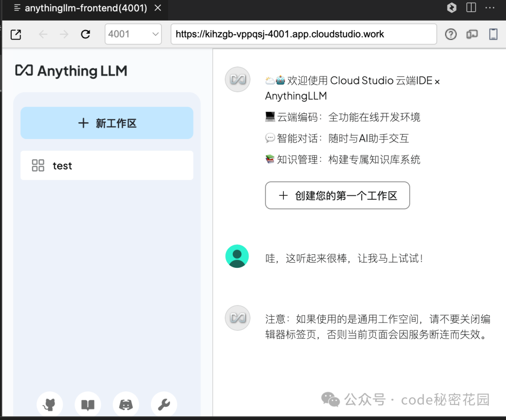This screenshot has height=420, width=506.
Task: Click the AnythingLLM avatar beside welcome message
Action: coord(238,79)
